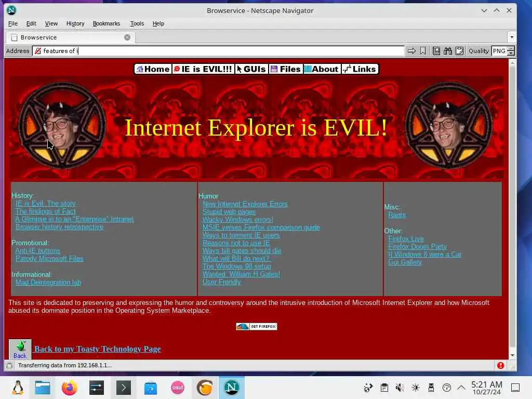532x399 pixels.
Task: Open 'Firefox Doom Party' link
Action: (x=417, y=247)
